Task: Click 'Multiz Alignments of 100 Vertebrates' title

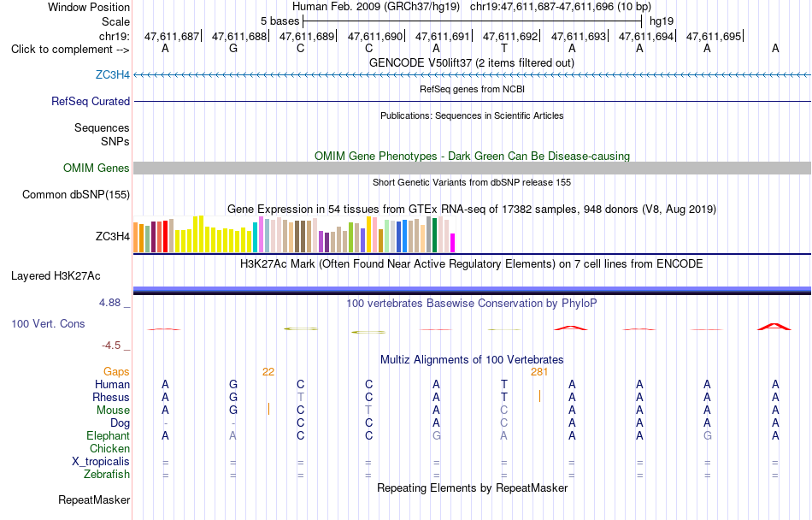Action: 472,359
